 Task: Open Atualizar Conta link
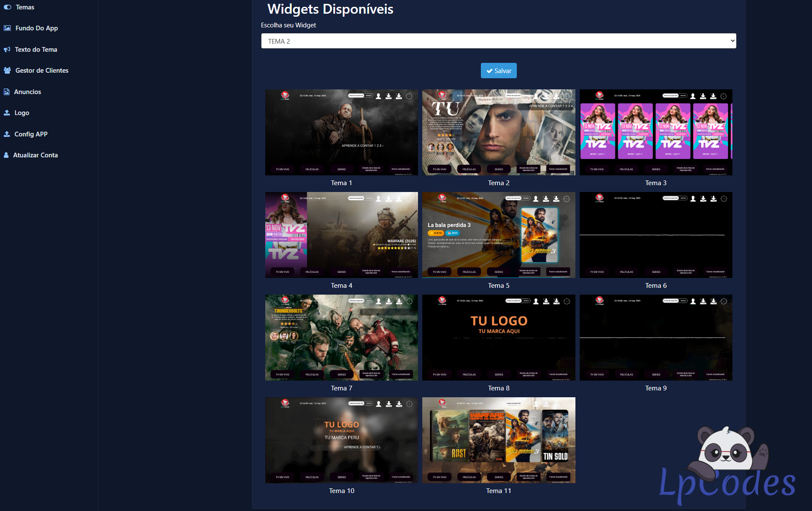pos(36,155)
